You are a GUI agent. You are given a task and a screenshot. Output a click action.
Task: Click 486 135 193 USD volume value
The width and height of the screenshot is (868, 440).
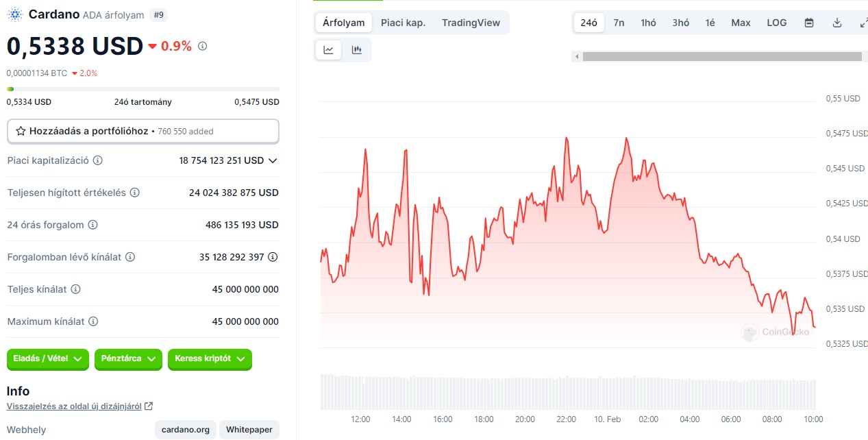pos(242,225)
